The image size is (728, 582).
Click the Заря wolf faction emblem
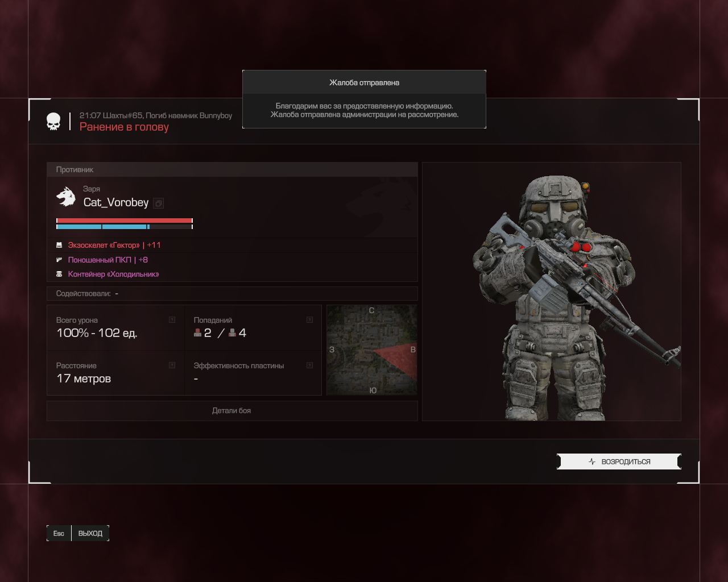66,197
